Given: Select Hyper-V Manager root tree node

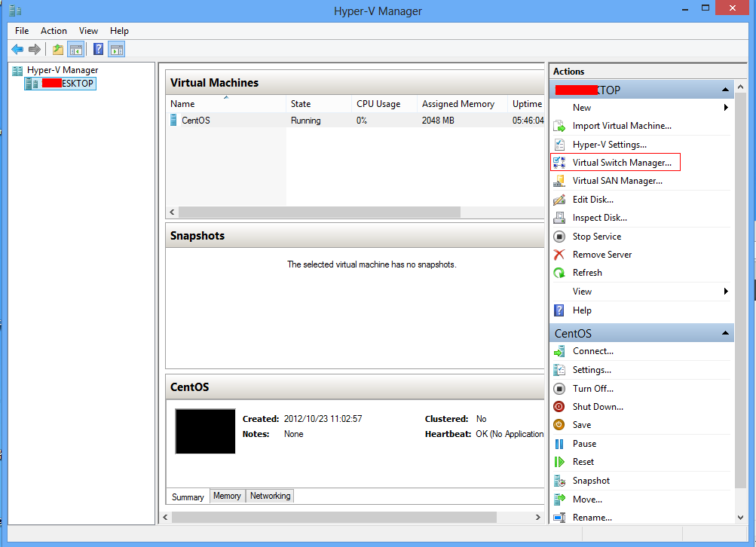Looking at the screenshot, I should (63, 70).
